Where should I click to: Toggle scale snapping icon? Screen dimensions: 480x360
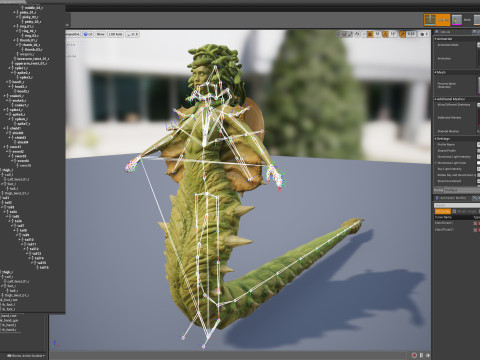tap(403, 34)
